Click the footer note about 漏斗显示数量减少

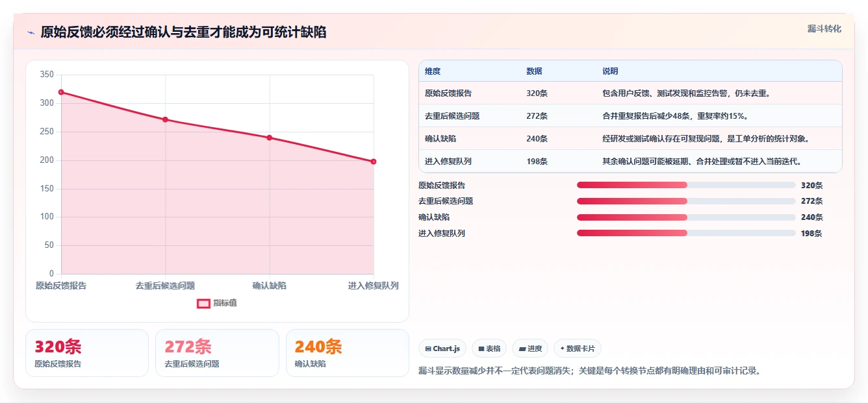tap(589, 371)
